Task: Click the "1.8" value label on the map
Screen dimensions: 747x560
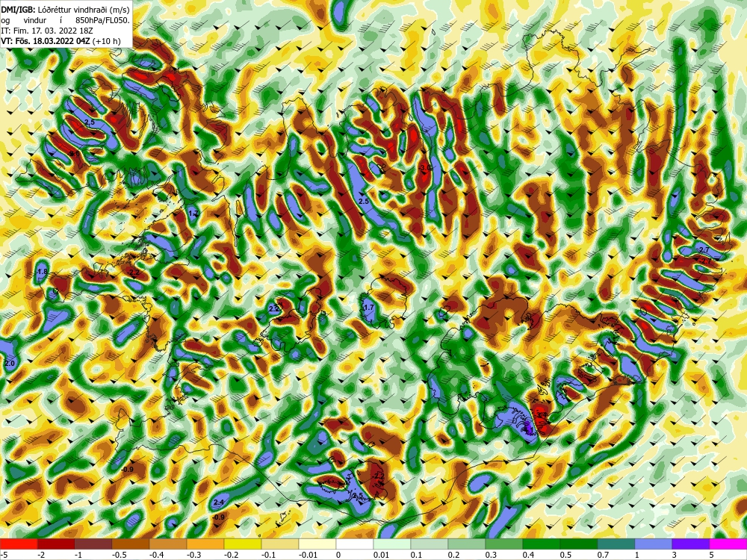Action: click(x=42, y=272)
